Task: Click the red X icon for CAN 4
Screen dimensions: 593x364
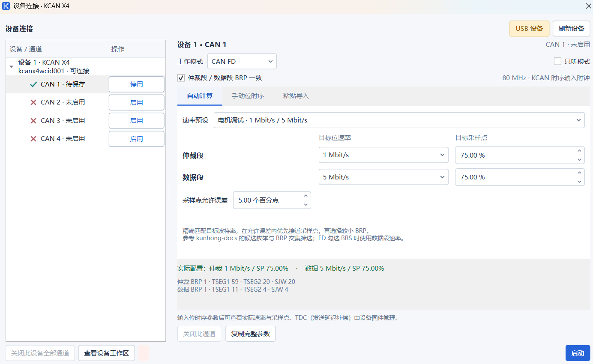Action: pyautogui.click(x=33, y=139)
